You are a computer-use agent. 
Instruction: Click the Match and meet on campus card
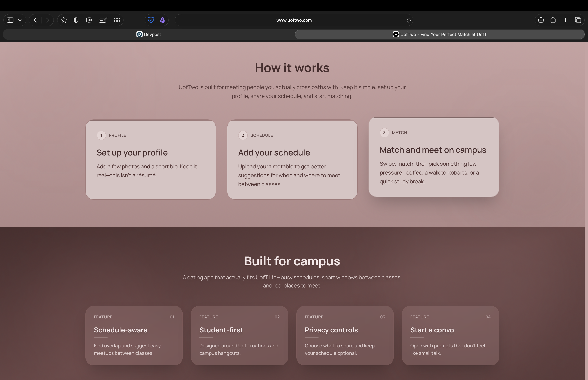pos(434,157)
